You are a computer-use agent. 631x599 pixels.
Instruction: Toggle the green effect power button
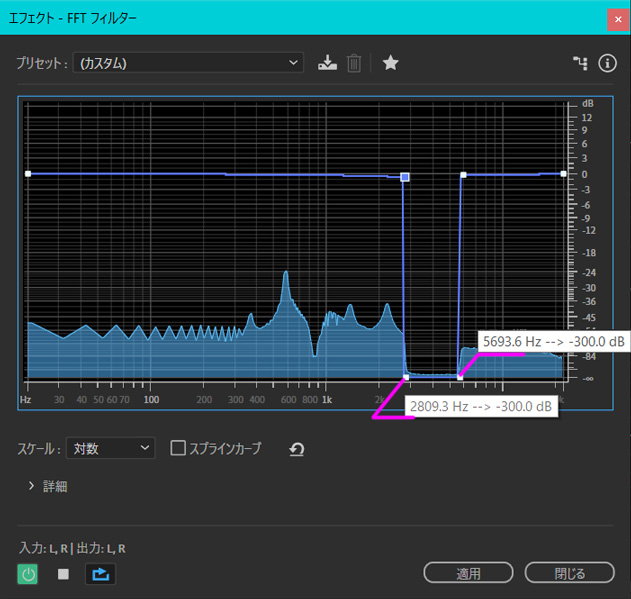(28, 574)
